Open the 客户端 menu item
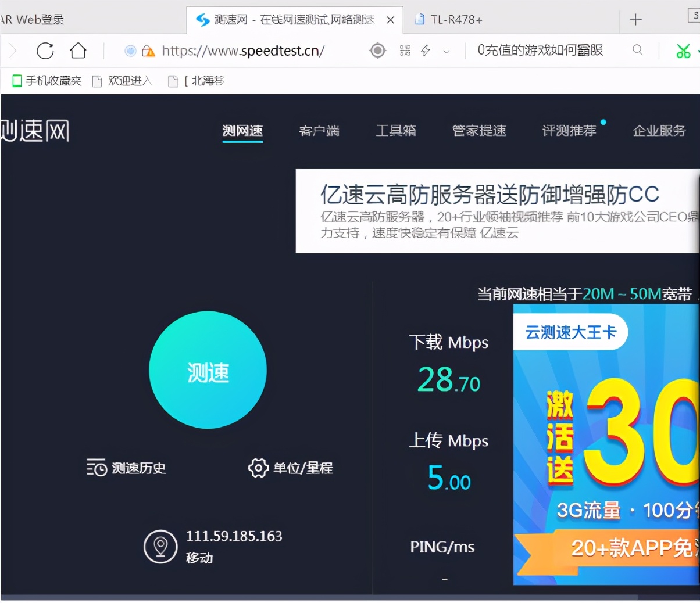This screenshot has width=700, height=603. point(319,131)
